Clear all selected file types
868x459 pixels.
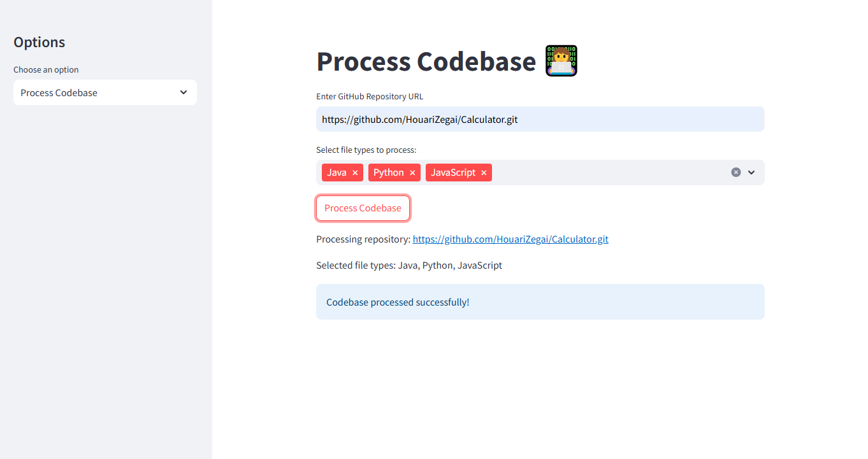(x=736, y=173)
